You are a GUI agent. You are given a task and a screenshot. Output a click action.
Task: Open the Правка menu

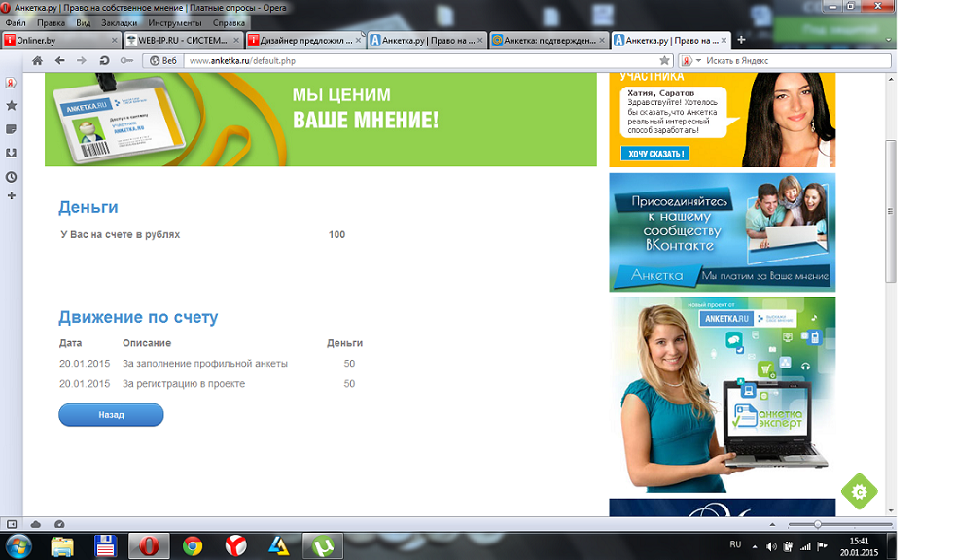tap(51, 23)
